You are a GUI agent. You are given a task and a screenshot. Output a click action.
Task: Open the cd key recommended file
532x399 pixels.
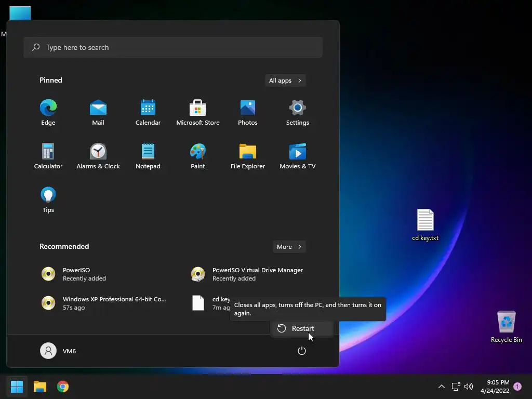pos(210,303)
